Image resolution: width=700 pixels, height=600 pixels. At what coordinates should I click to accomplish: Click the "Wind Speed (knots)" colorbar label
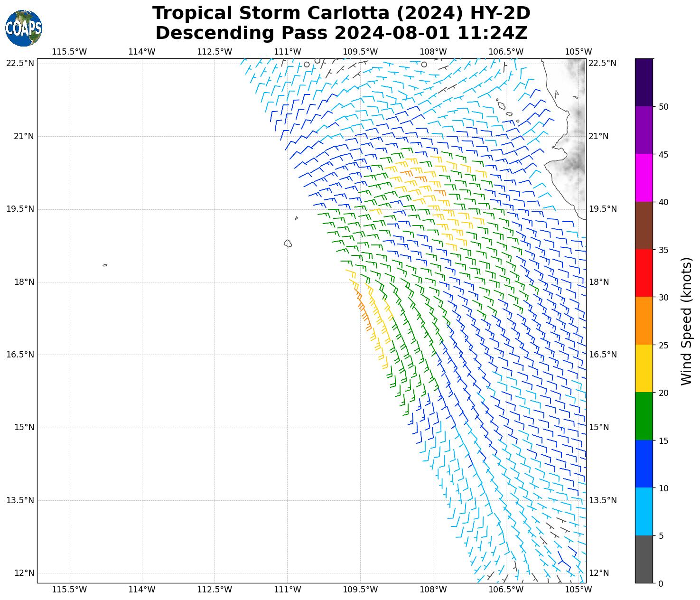(686, 321)
